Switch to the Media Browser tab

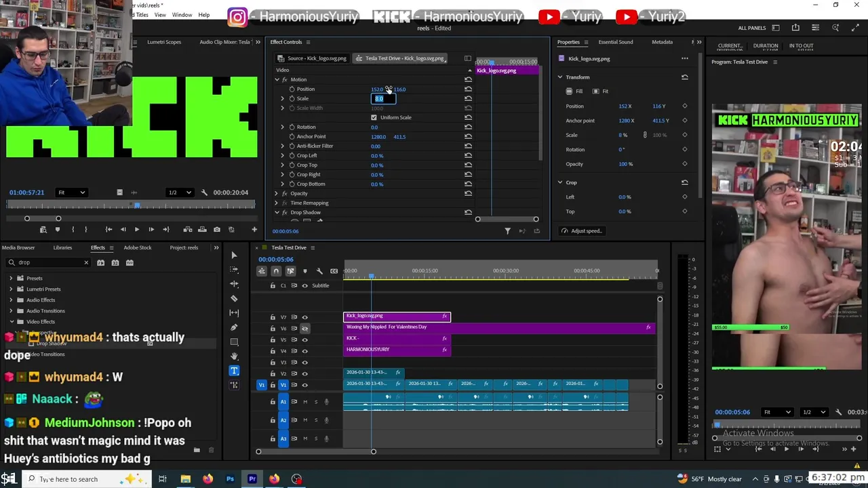[x=18, y=247]
